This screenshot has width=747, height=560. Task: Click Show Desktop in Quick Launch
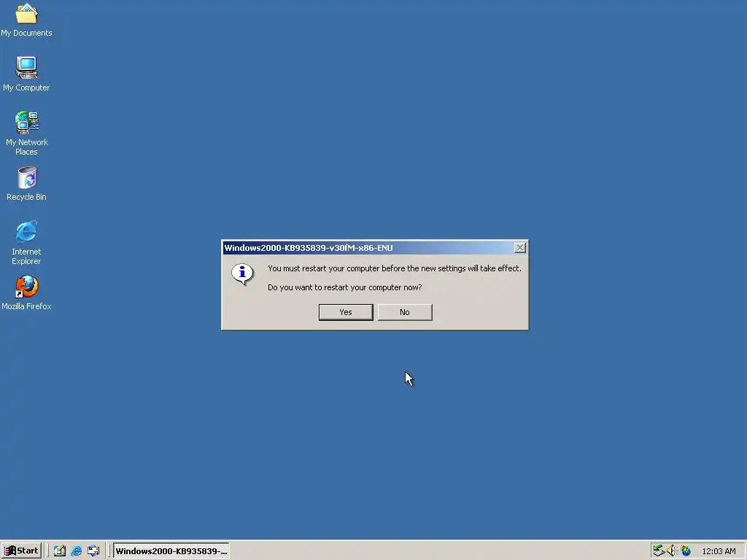60,551
